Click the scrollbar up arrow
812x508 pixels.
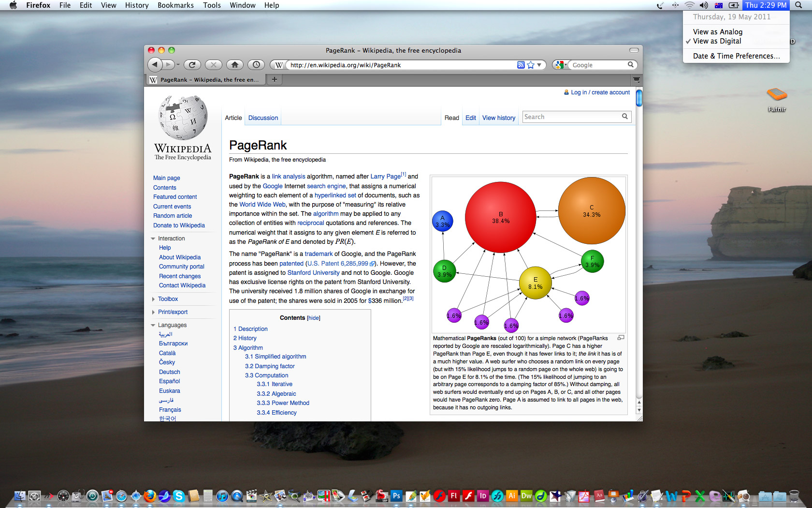click(639, 402)
